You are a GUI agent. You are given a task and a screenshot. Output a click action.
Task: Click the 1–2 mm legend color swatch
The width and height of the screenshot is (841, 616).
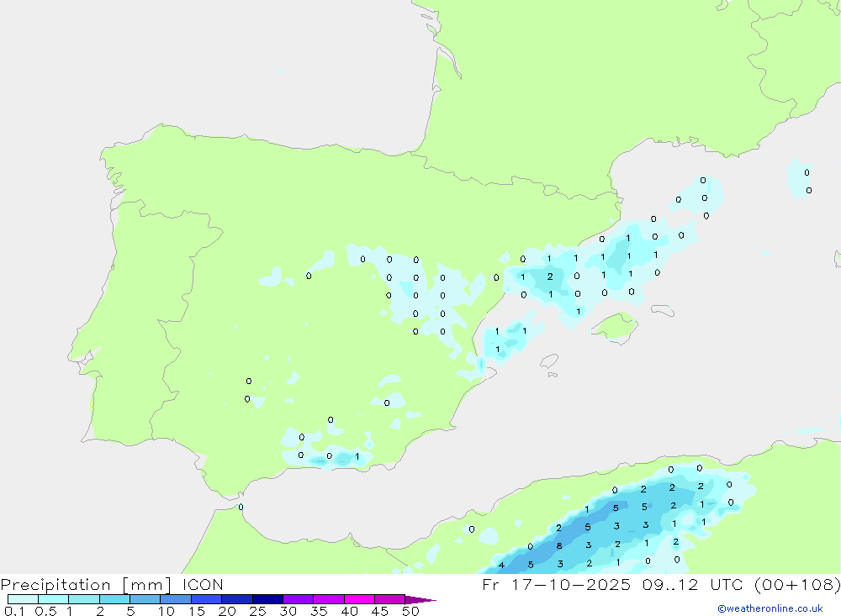click(84, 599)
